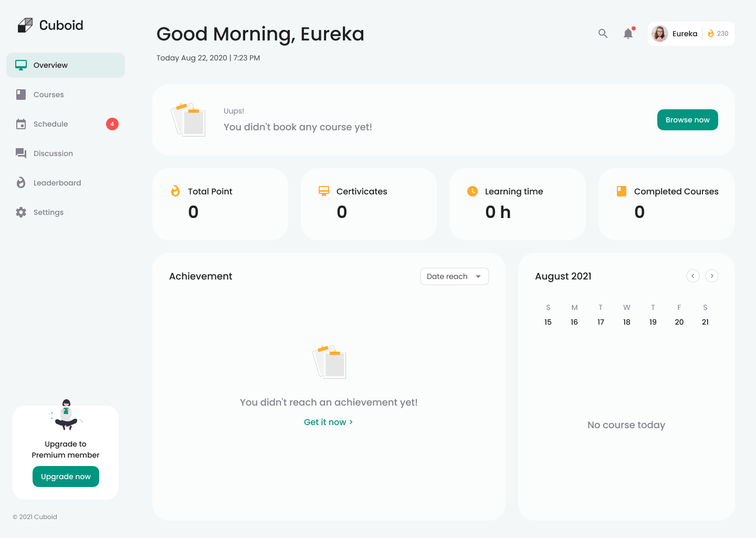
Task: Click the search magnifier icon
Action: point(603,34)
